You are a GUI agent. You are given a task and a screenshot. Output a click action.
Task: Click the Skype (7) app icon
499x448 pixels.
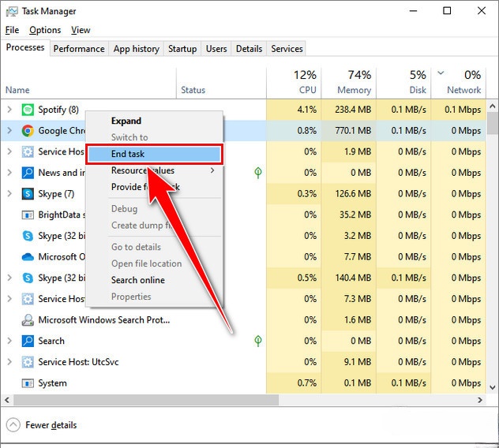pyautogui.click(x=28, y=194)
